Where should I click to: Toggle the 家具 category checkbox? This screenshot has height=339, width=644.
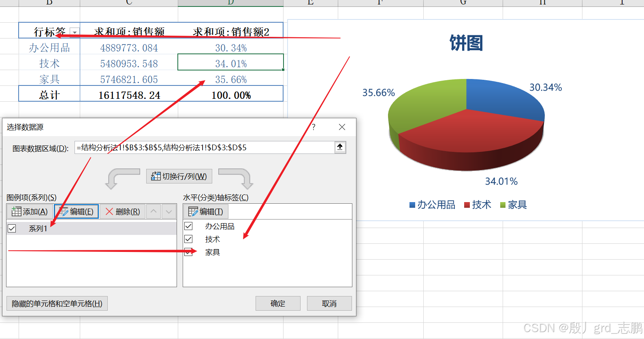(188, 252)
